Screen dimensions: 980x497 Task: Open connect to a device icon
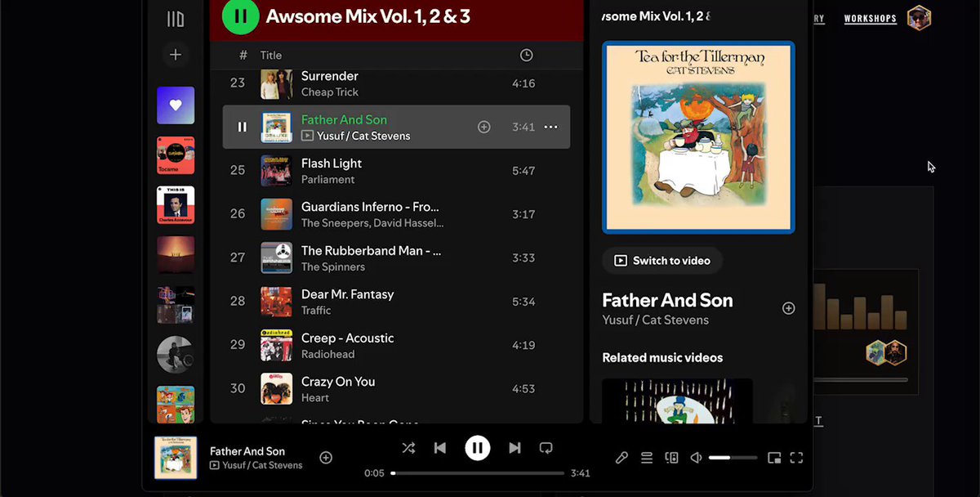(672, 458)
